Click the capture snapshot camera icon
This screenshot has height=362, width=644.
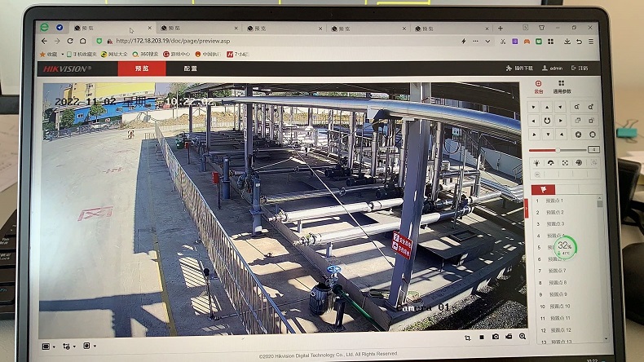click(x=495, y=337)
